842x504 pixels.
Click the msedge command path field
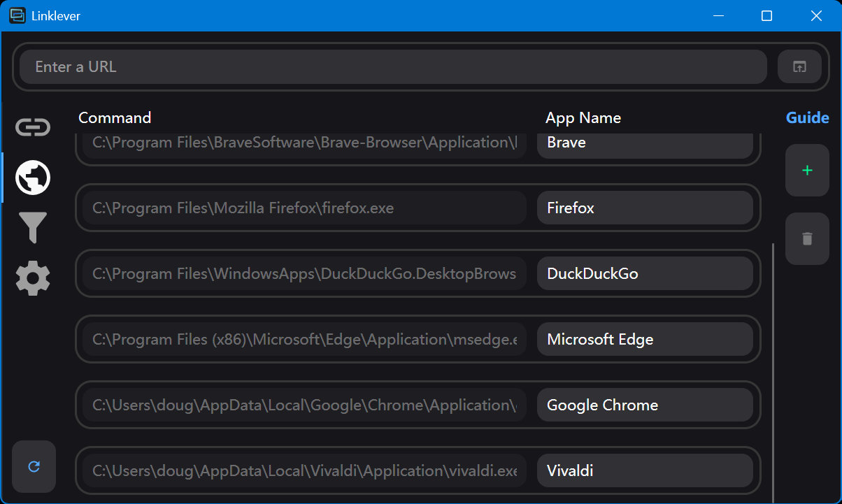tap(304, 340)
